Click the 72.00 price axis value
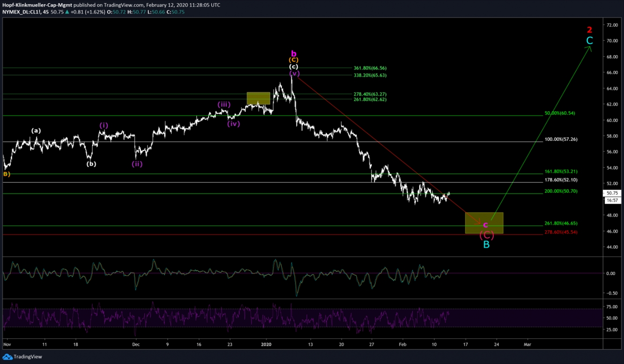 612,25
